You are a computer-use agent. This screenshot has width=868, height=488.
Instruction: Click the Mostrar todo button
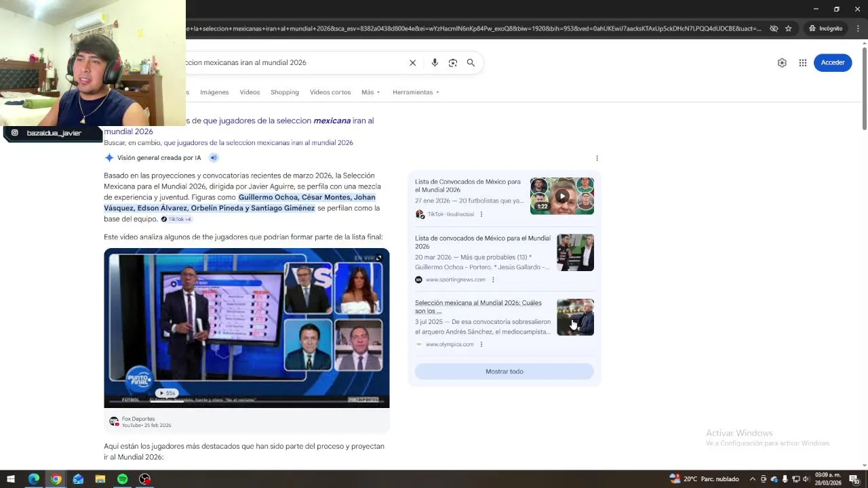pyautogui.click(x=505, y=371)
